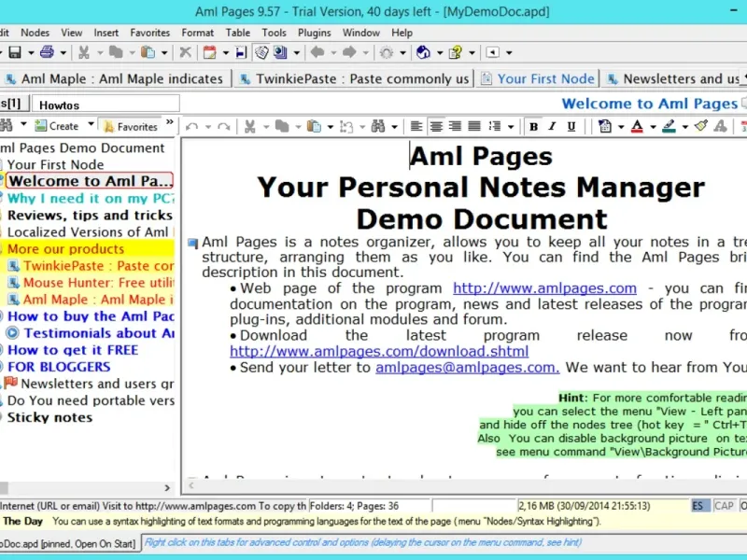Click the amlpages@amlpages.com email link
Screen dimensions: 747x560
[x=468, y=368]
